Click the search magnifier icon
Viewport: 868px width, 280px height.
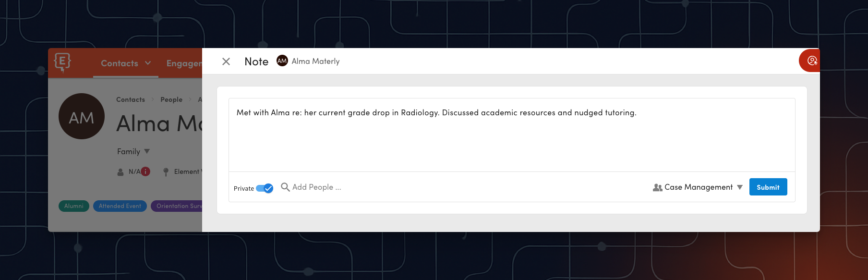tap(285, 187)
